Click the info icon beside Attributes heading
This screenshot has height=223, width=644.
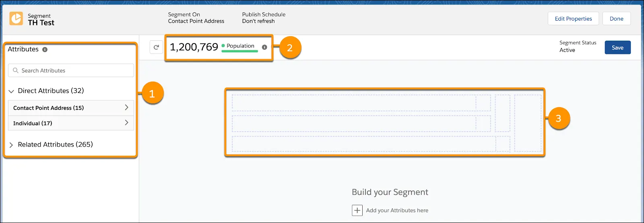click(x=45, y=50)
